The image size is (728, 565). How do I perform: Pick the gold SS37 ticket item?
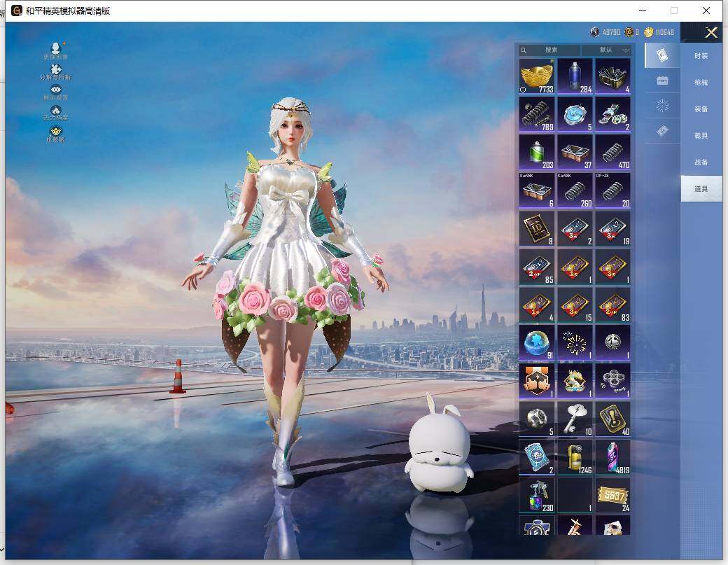612,494
